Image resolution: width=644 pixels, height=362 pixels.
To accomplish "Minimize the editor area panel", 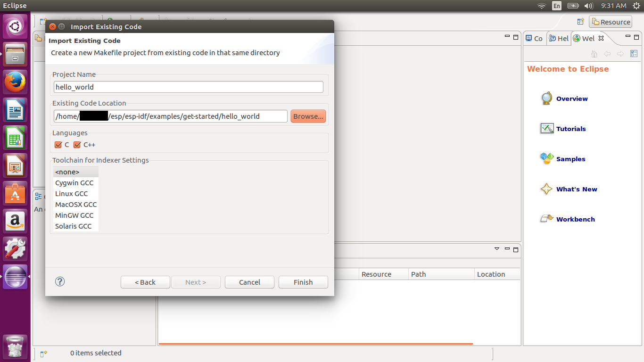I will (507, 37).
